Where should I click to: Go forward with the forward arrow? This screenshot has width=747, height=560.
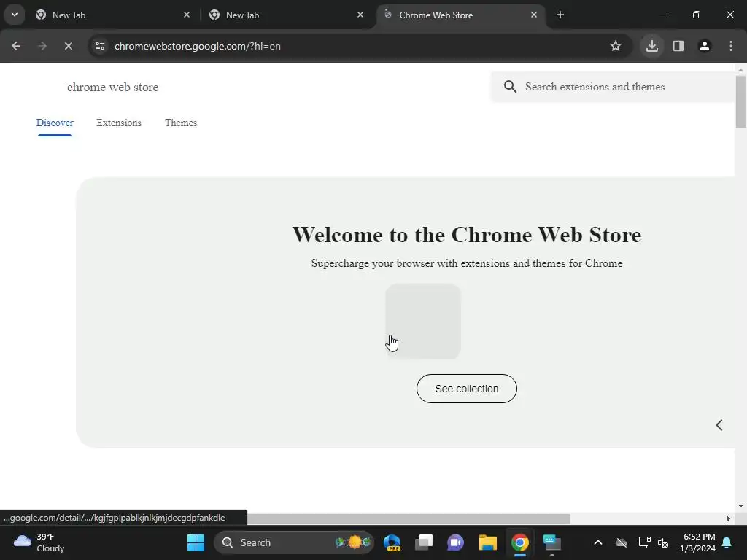point(42,46)
